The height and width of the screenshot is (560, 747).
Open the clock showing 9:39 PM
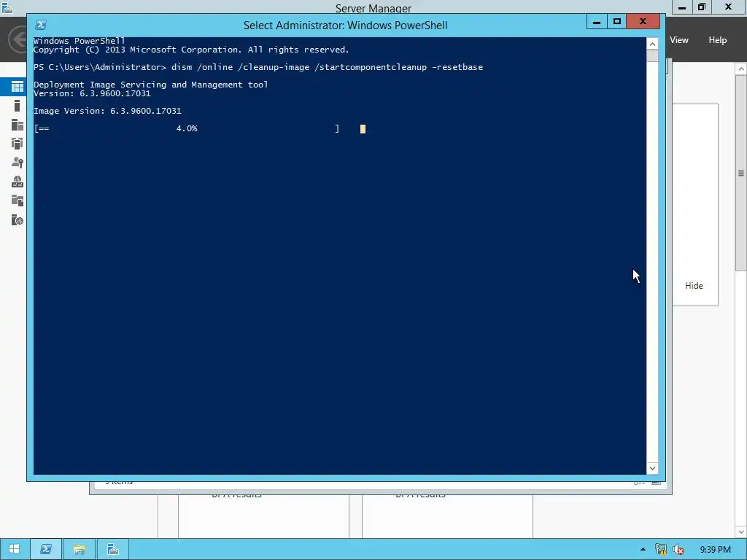715,550
